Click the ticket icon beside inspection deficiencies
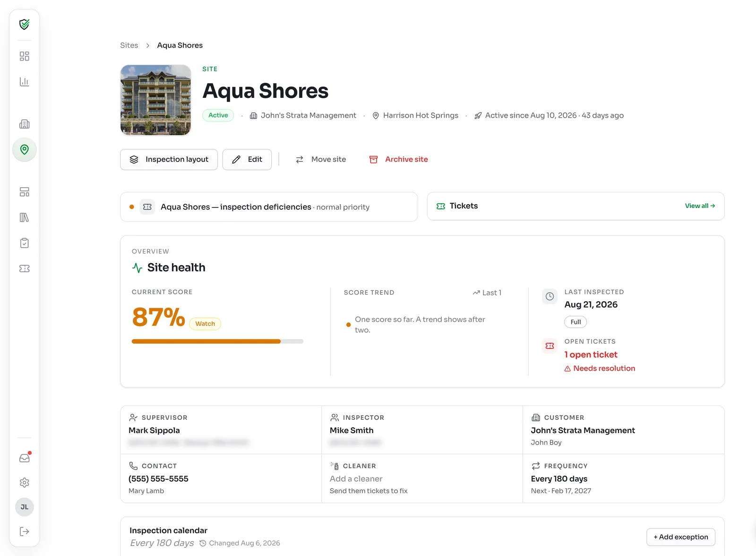This screenshot has width=756, height=556. 147,207
